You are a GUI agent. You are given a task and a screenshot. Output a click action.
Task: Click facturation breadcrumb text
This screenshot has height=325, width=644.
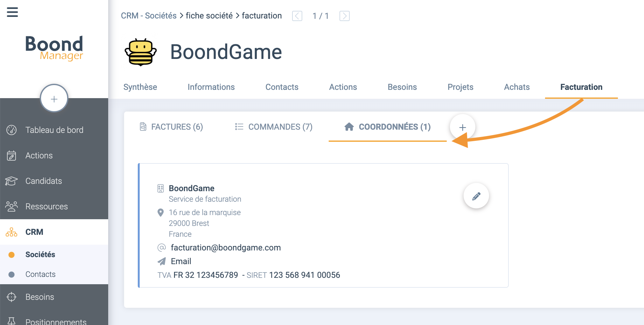tap(262, 16)
